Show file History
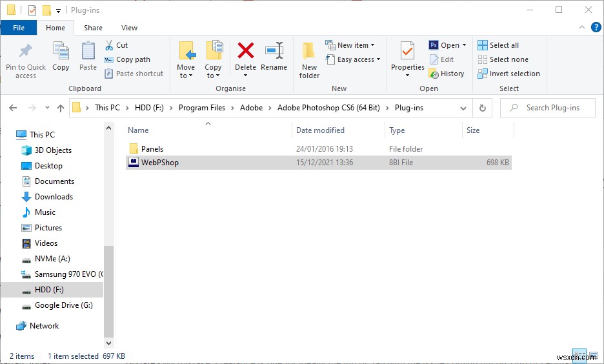The width and height of the screenshot is (604, 364). click(447, 74)
